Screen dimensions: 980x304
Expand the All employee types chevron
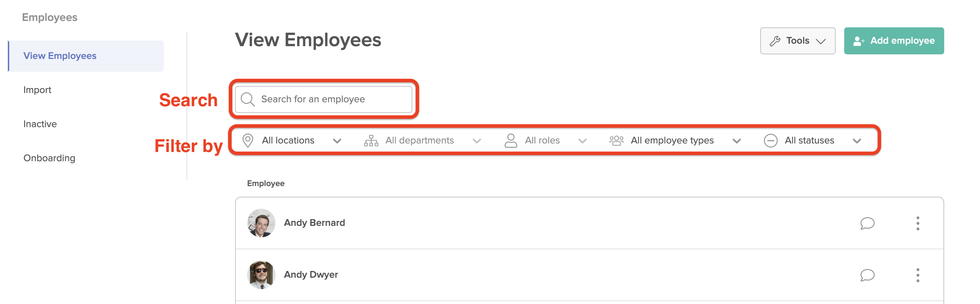coord(736,141)
